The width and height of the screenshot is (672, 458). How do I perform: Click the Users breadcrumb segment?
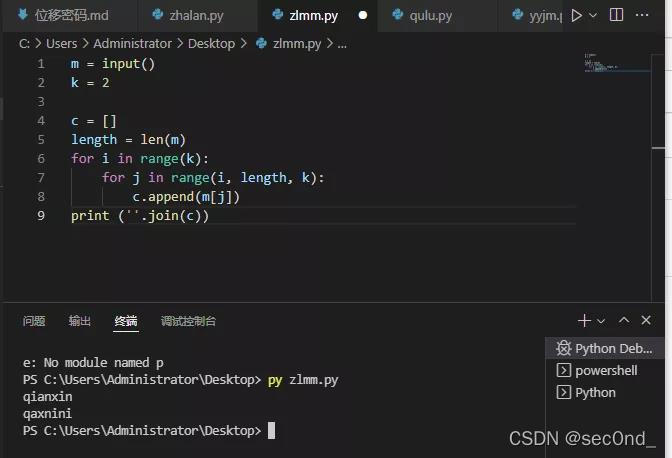tap(62, 44)
